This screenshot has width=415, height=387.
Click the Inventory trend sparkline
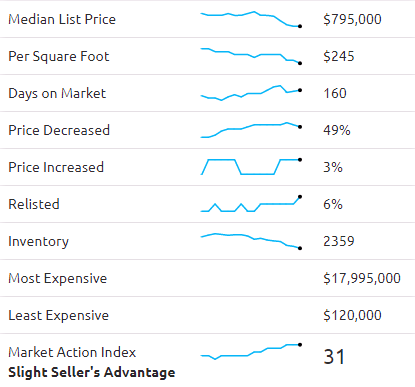(x=251, y=241)
